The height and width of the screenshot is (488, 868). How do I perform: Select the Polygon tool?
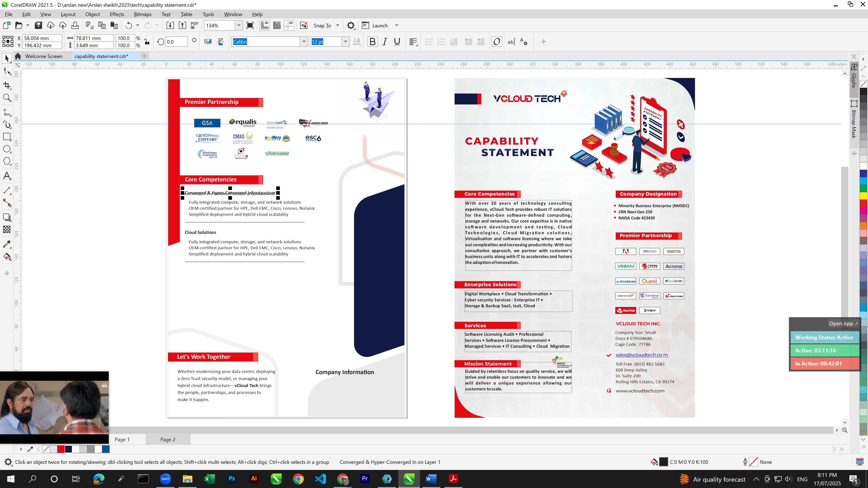pyautogui.click(x=7, y=161)
